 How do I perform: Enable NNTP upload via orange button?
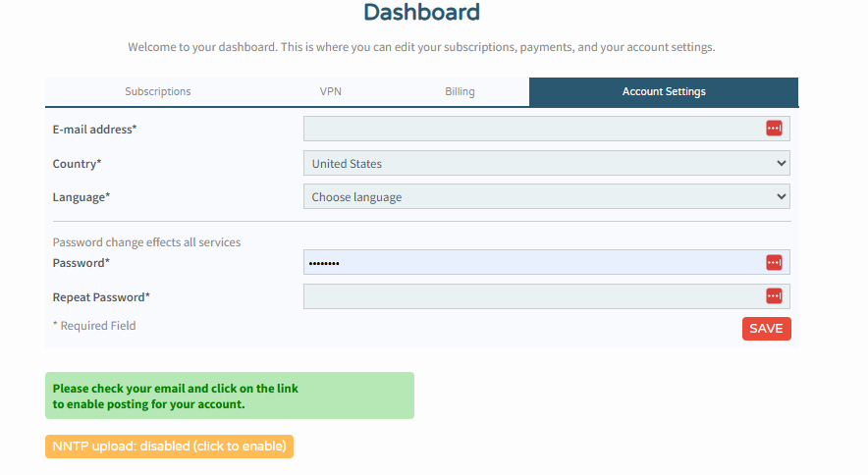170,447
